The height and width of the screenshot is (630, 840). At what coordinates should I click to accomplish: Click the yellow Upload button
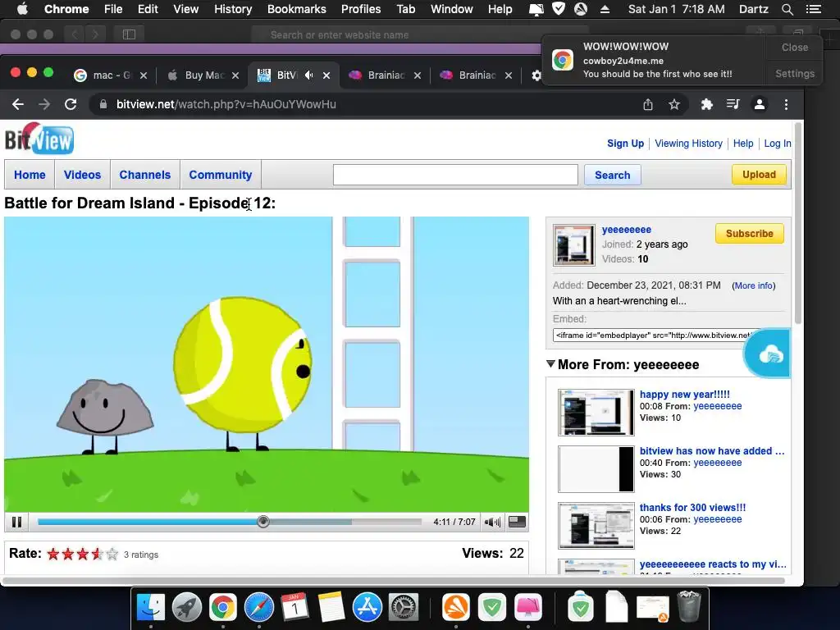pyautogui.click(x=759, y=175)
